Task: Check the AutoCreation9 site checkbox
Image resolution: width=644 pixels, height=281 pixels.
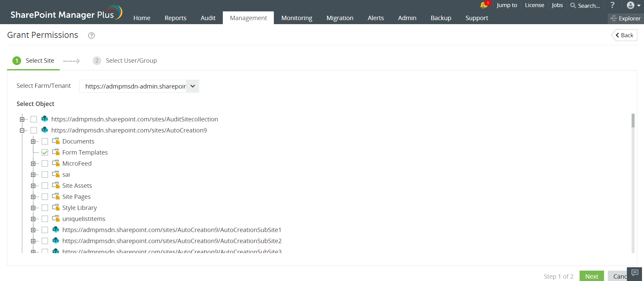Action: click(x=34, y=130)
